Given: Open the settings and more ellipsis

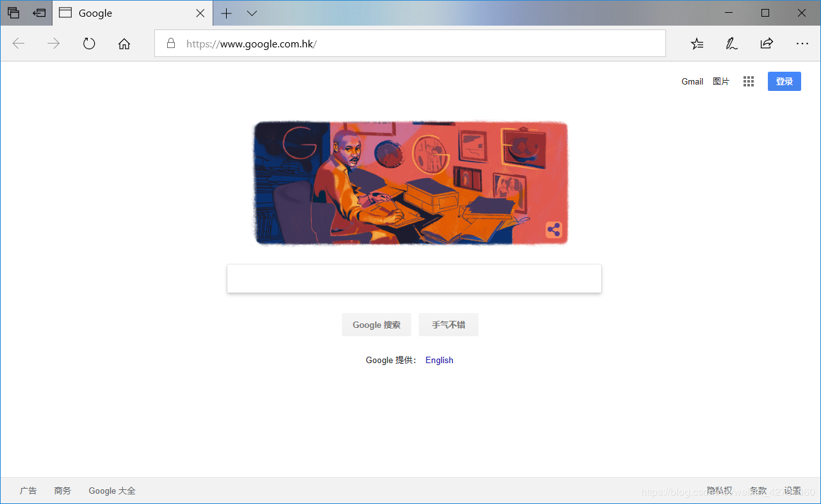Looking at the screenshot, I should tap(802, 44).
